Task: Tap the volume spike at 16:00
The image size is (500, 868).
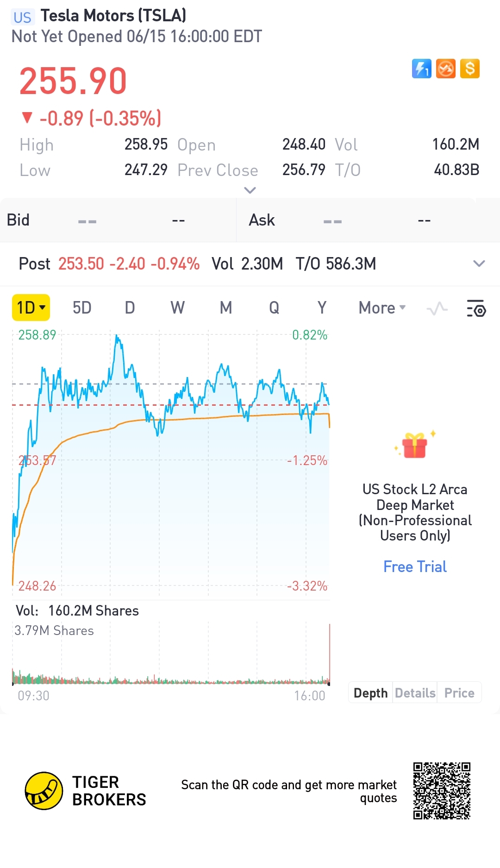Action: [330, 653]
